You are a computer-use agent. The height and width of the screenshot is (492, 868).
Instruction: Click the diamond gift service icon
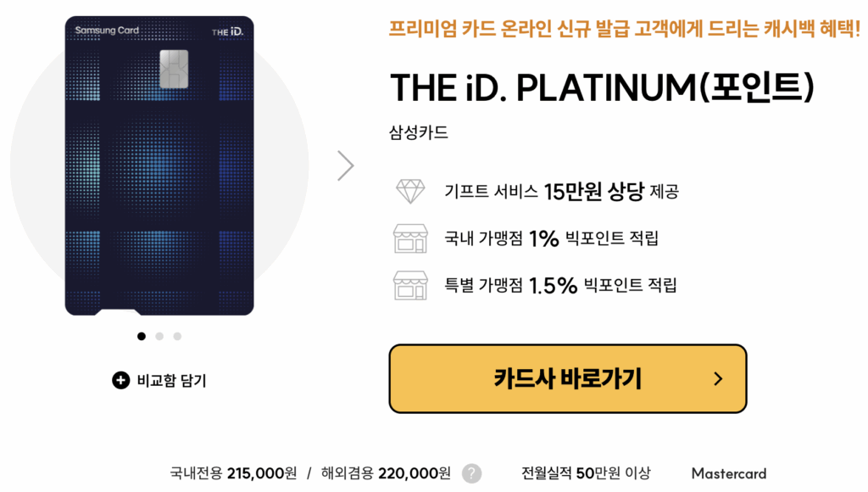pos(410,191)
